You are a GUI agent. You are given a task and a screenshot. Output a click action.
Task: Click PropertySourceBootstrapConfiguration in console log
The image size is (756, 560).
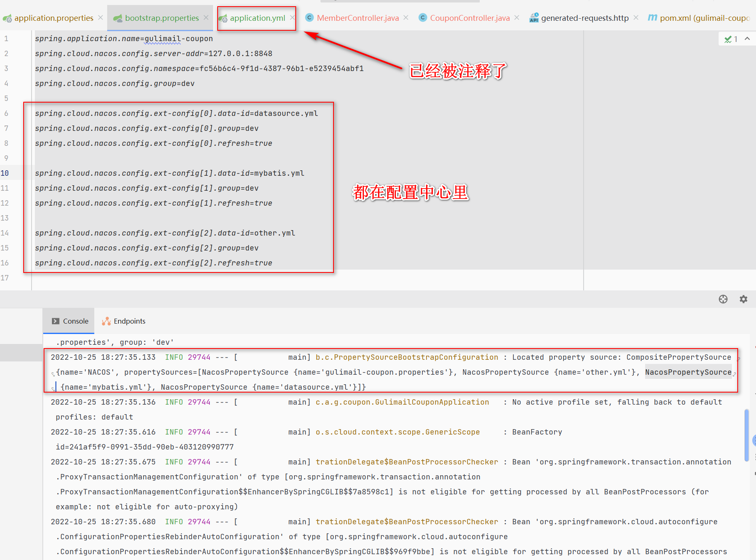[407, 357]
